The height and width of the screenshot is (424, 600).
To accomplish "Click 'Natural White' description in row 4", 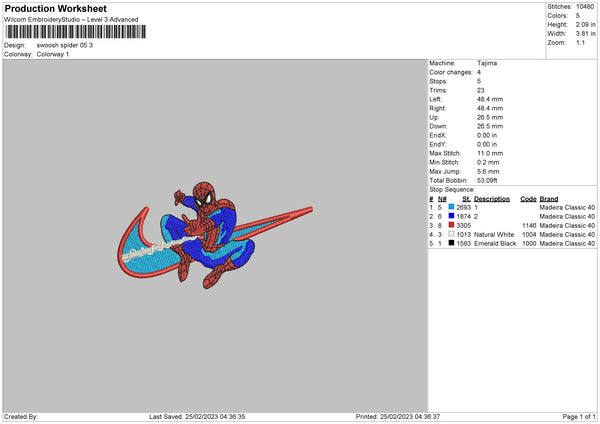I will [494, 235].
